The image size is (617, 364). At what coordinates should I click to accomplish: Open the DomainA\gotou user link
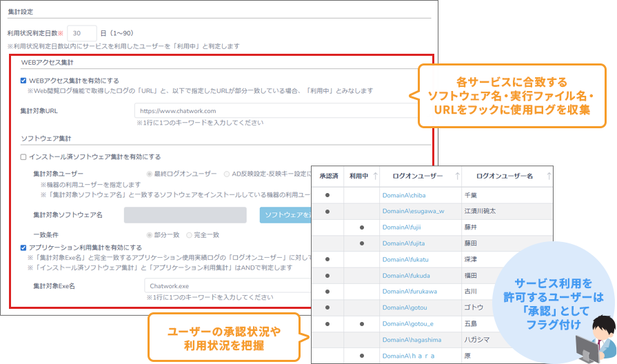pos(405,307)
